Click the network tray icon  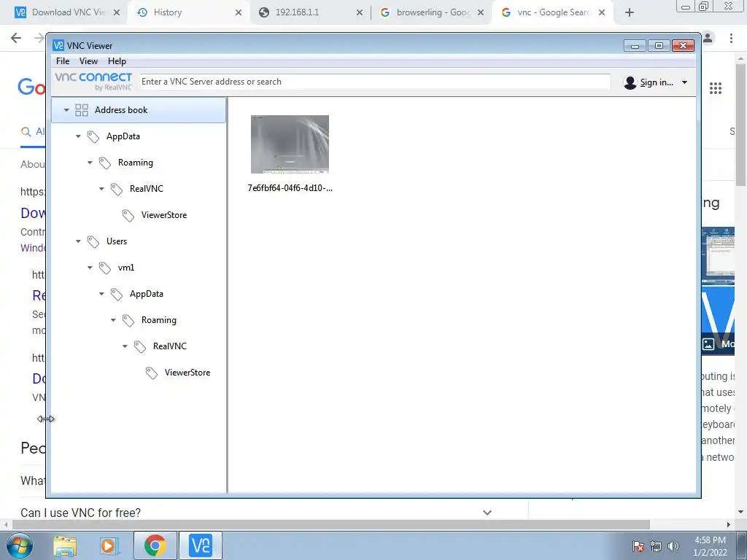(x=656, y=546)
